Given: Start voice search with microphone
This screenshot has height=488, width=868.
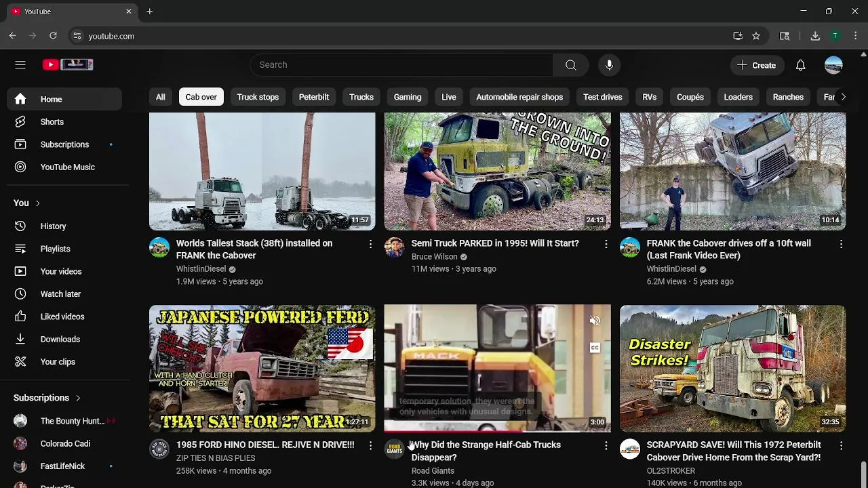Looking at the screenshot, I should pyautogui.click(x=609, y=65).
